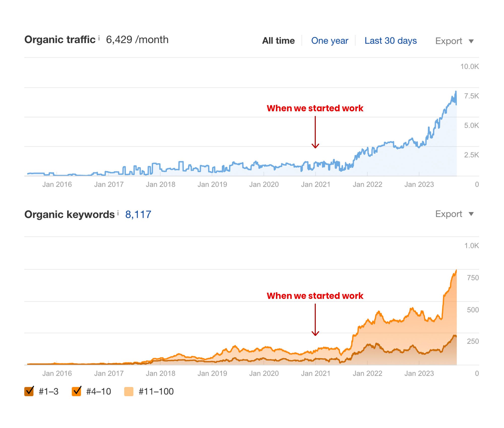Click the info icon beside Organic traffic
This screenshot has width=504, height=428.
99,38
